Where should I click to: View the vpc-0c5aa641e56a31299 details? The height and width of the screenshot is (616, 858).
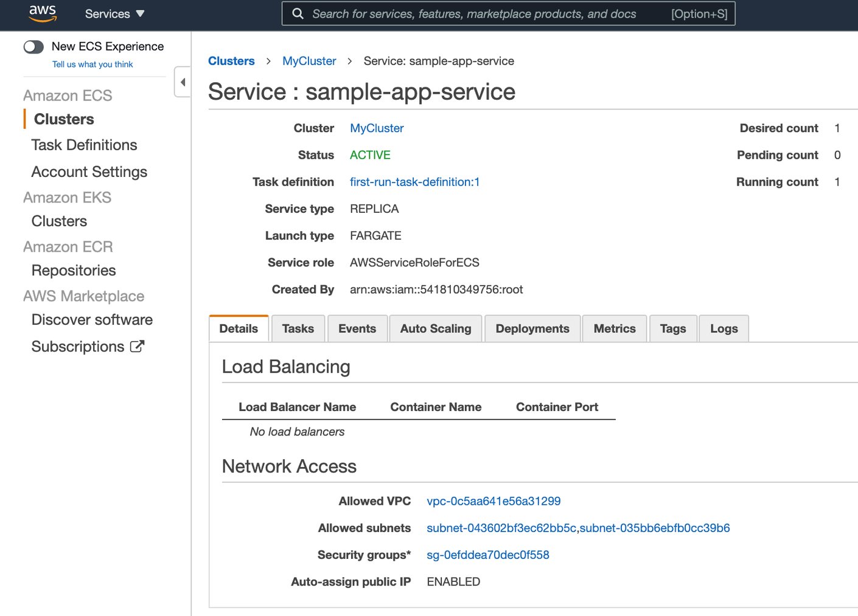pos(494,501)
